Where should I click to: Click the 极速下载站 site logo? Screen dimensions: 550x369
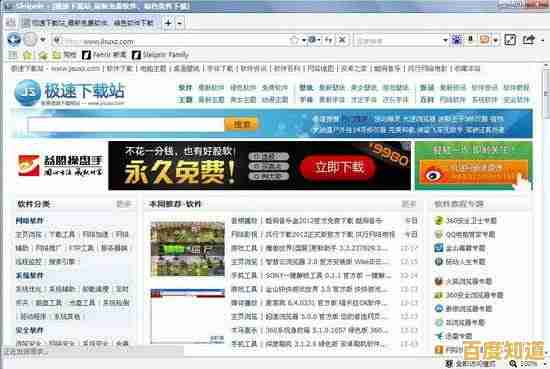pyautogui.click(x=69, y=93)
